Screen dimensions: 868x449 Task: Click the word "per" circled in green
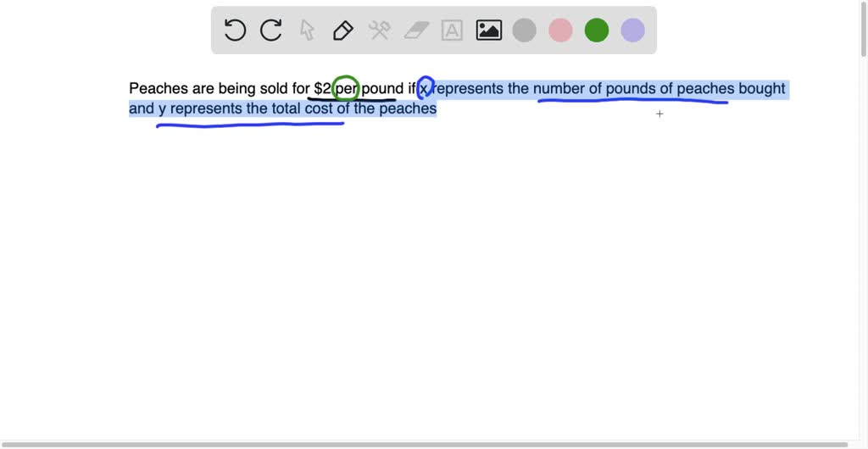coord(347,89)
